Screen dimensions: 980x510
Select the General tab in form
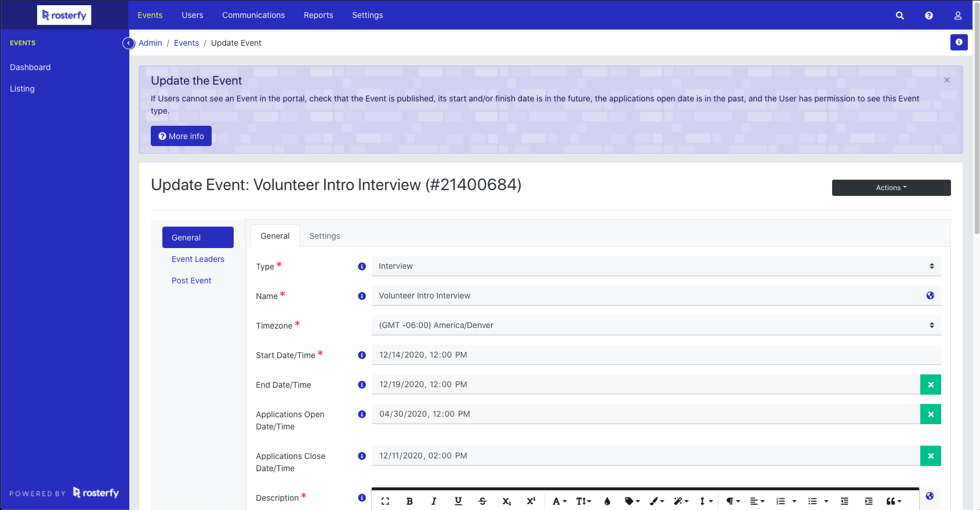click(275, 236)
